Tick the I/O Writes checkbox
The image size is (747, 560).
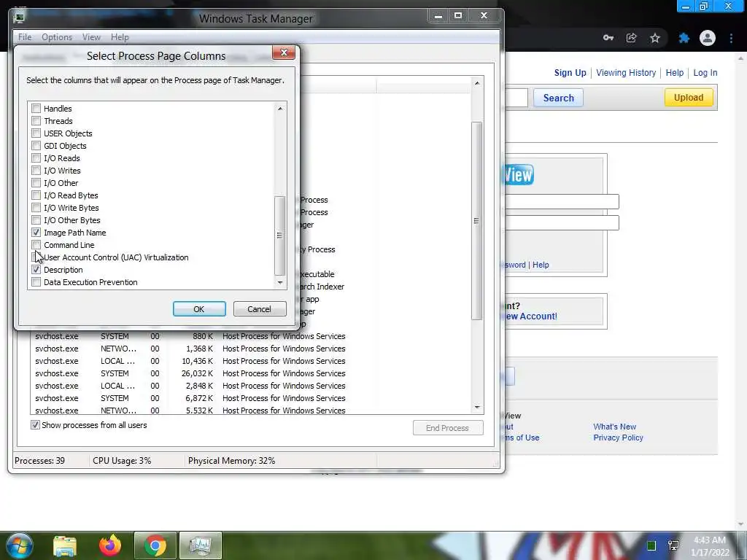(36, 171)
